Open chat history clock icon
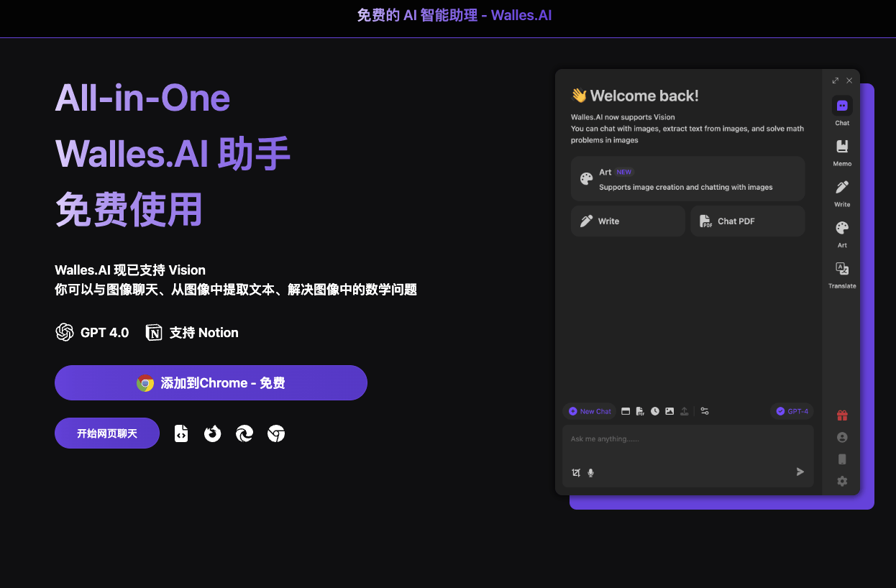This screenshot has width=896, height=588. (655, 411)
